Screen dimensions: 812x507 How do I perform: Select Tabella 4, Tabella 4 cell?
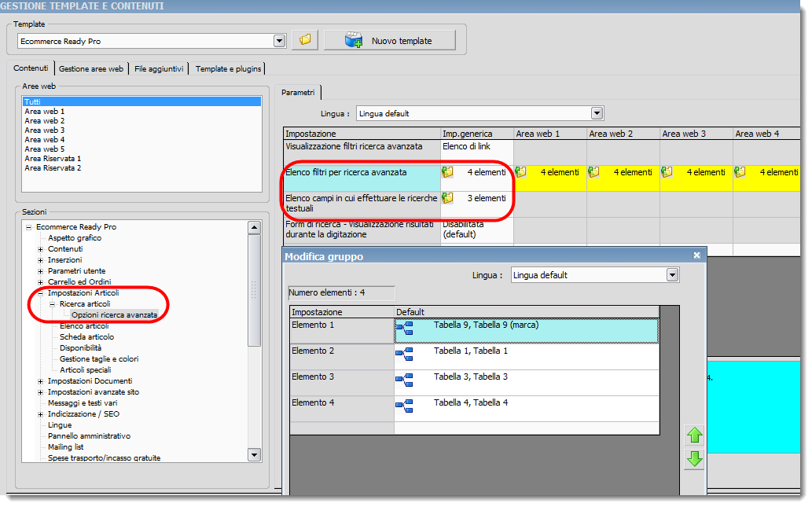click(527, 409)
